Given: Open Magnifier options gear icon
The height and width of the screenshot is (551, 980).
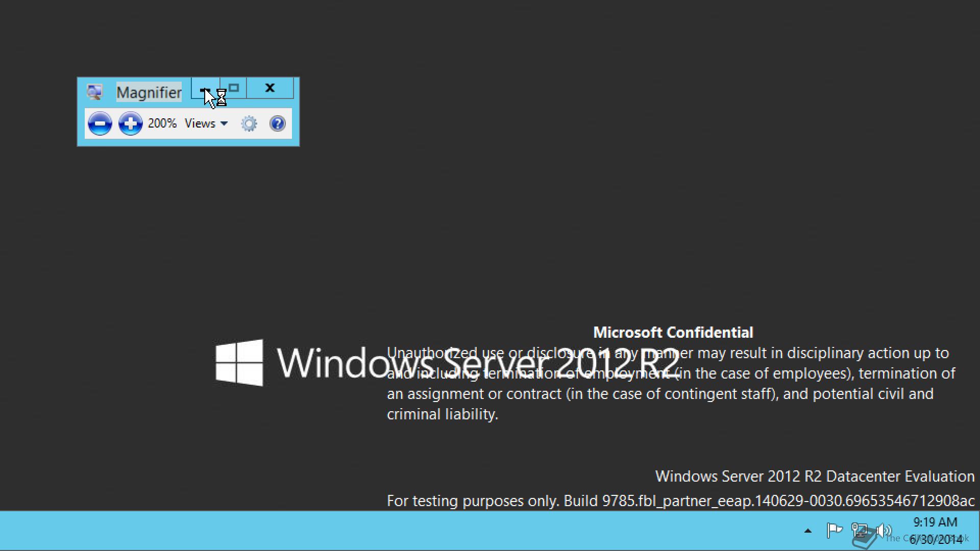Looking at the screenshot, I should coord(249,123).
